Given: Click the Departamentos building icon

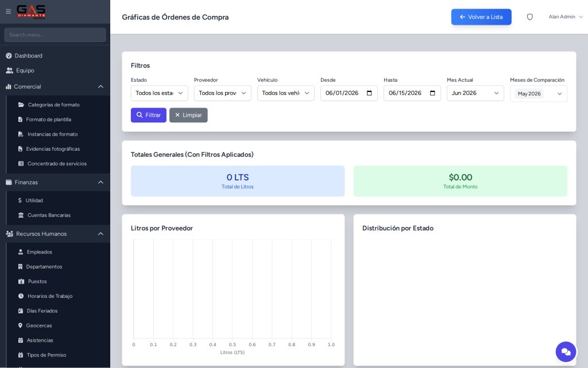Looking at the screenshot, I should pos(21,267).
